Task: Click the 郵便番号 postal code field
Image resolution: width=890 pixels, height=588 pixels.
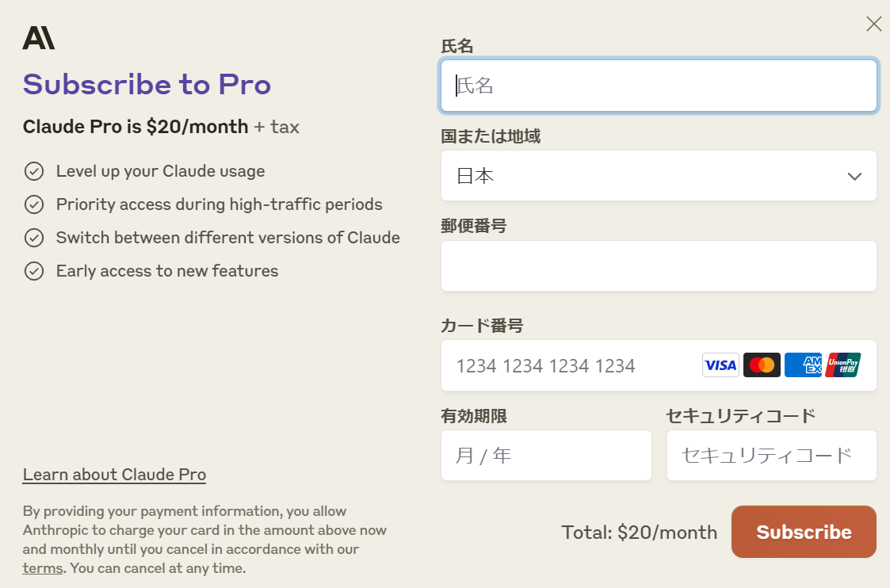Action: tap(658, 266)
